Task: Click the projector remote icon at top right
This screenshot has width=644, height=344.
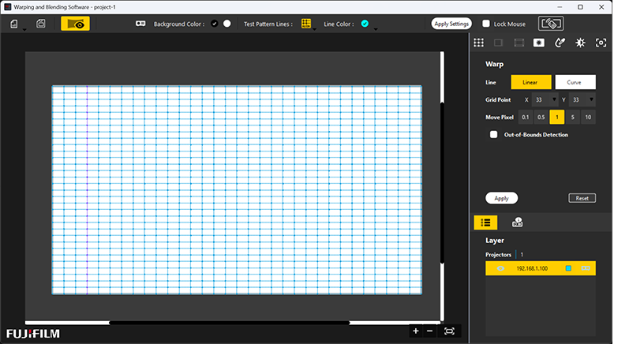Action: pos(556,24)
